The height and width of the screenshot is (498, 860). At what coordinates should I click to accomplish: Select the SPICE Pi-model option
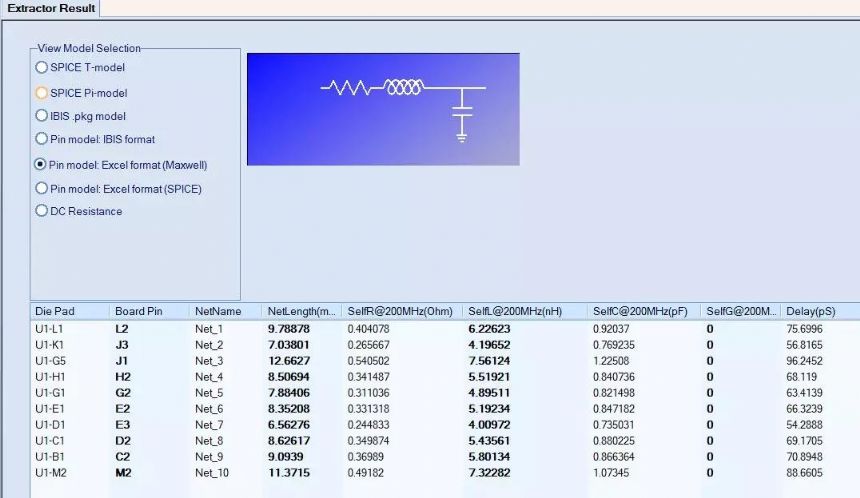41,93
